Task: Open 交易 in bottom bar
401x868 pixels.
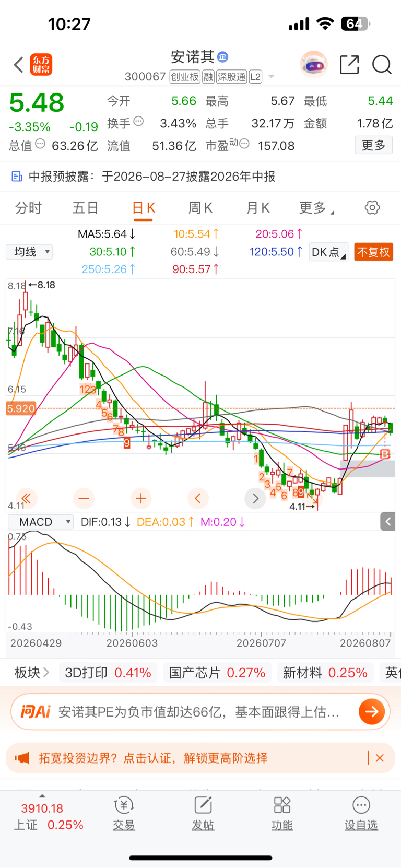Action: point(124,814)
